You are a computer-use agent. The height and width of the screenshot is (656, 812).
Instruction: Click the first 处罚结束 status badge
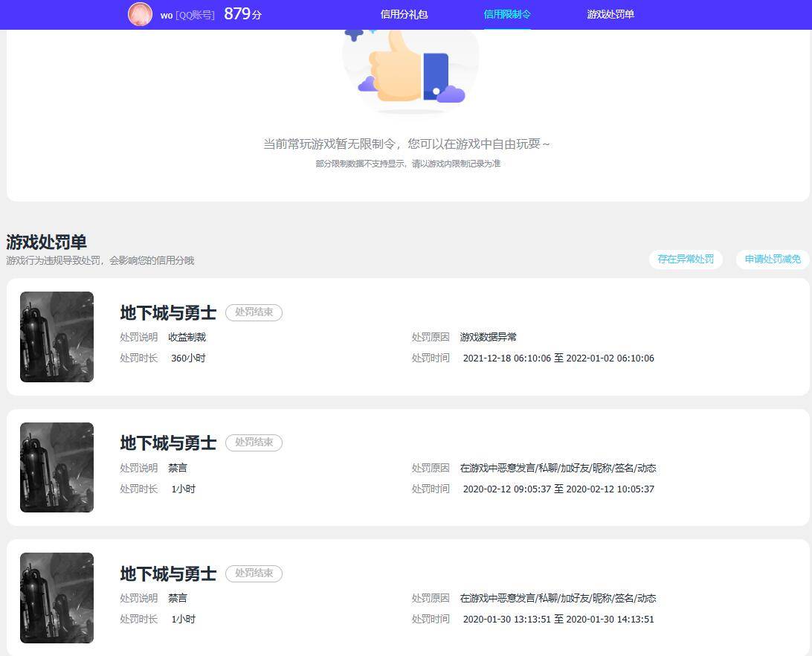tap(254, 313)
